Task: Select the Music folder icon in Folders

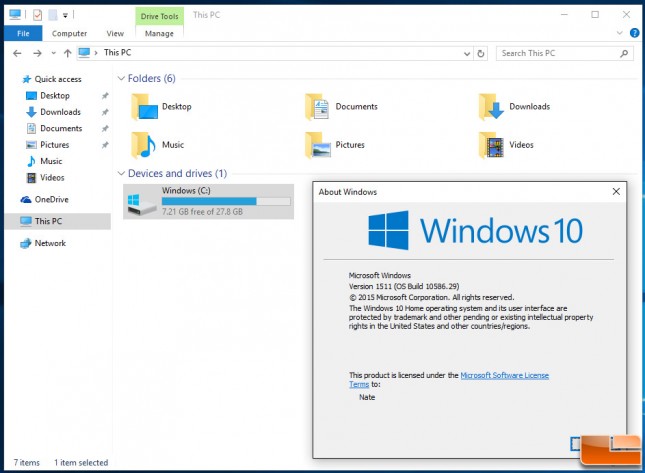Action: pos(144,145)
